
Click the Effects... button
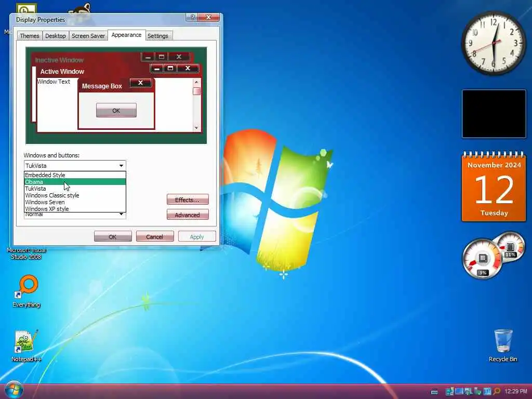pyautogui.click(x=187, y=200)
